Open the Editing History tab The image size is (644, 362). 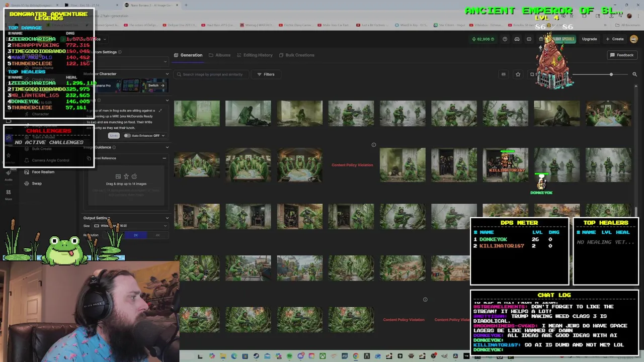click(x=254, y=55)
